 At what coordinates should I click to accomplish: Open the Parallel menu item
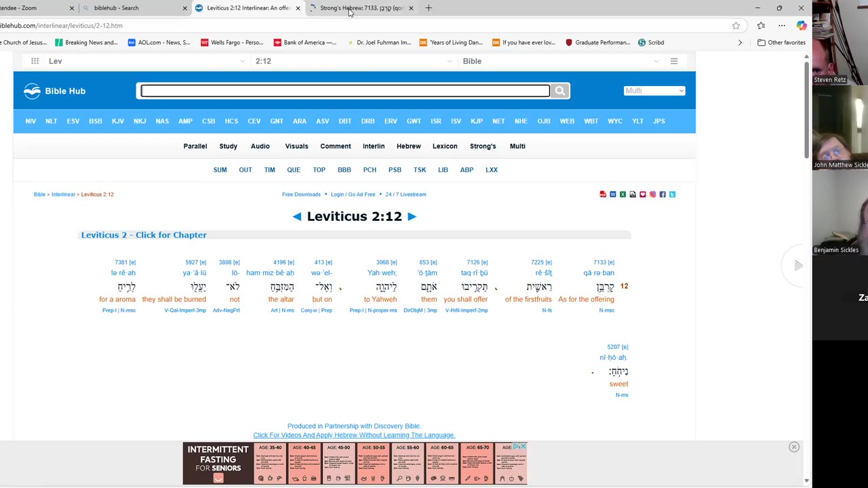point(195,146)
